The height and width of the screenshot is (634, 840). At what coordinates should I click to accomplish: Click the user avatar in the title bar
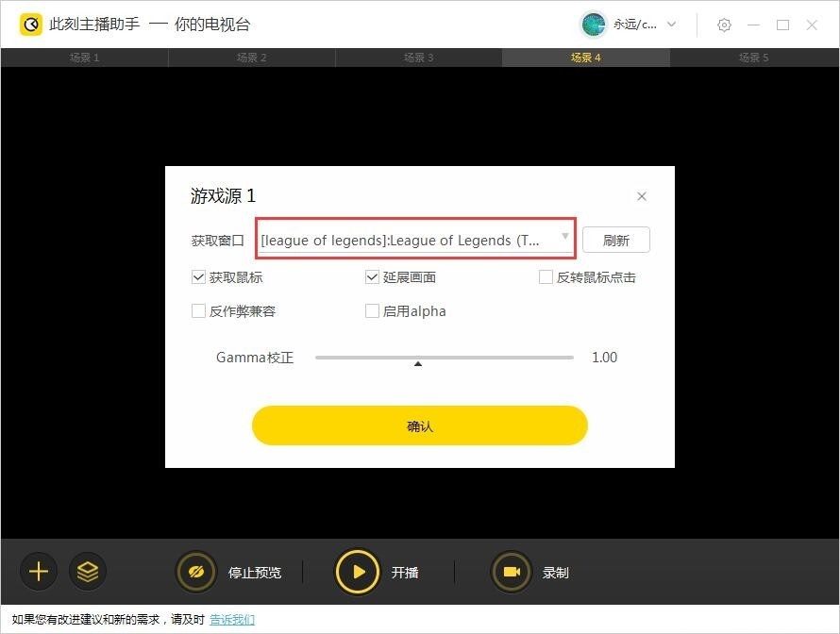(594, 25)
